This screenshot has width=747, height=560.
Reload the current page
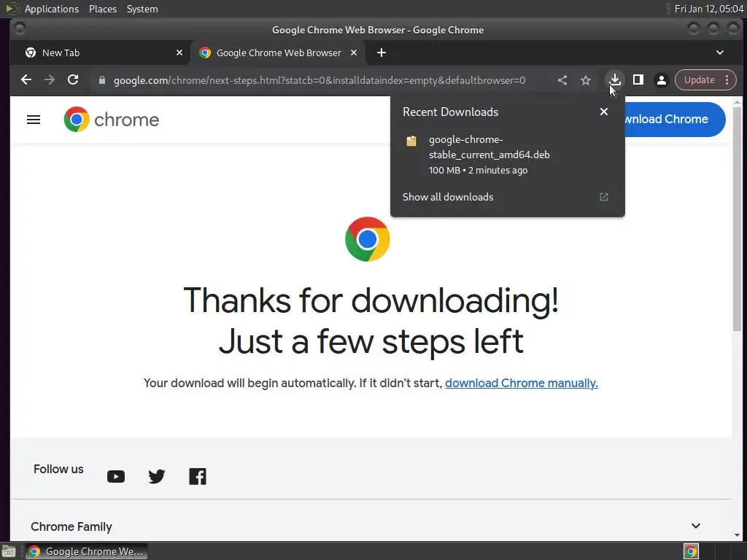tap(73, 80)
